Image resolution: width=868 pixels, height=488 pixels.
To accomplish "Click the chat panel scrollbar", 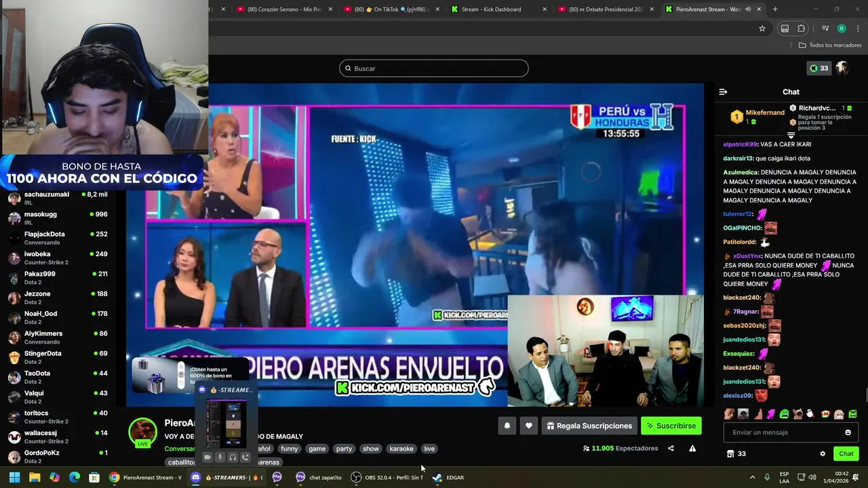I will click(865, 394).
